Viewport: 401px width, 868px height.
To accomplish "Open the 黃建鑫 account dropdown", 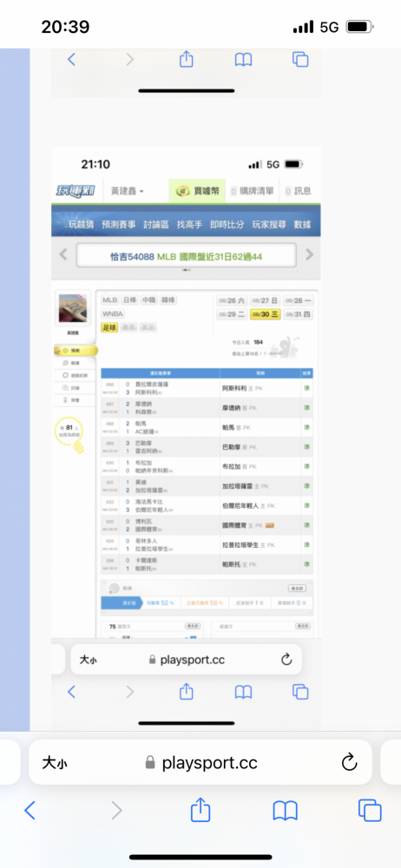I will click(x=128, y=192).
